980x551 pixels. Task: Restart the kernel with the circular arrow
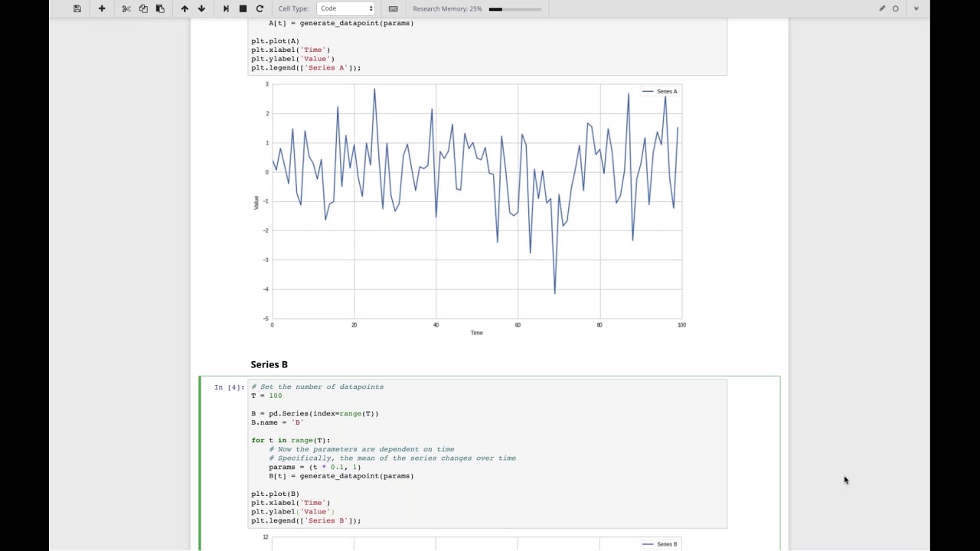pos(260,8)
